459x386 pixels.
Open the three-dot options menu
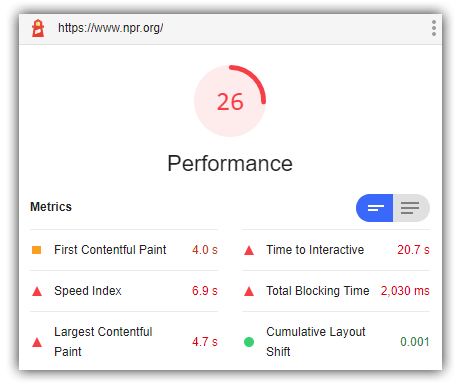pos(434,28)
